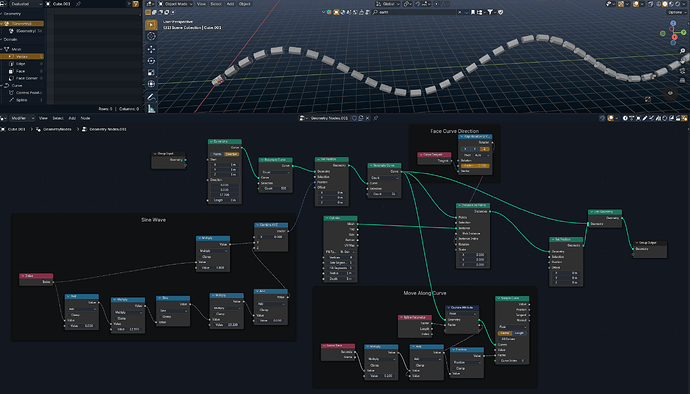Collapse the Group Input node
The image size is (690, 394).
pyautogui.click(x=155, y=154)
